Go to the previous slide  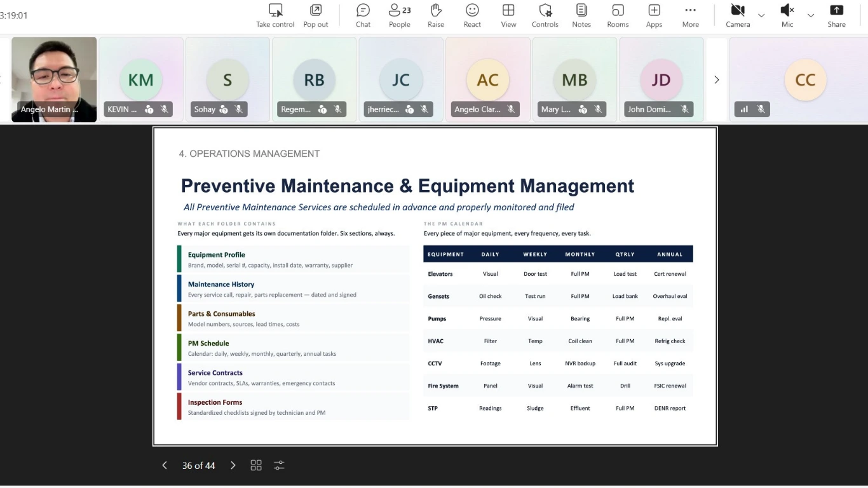click(165, 465)
